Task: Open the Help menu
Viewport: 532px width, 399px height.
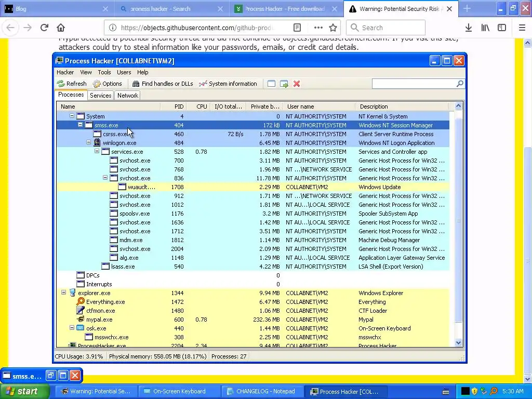Action: (142, 72)
